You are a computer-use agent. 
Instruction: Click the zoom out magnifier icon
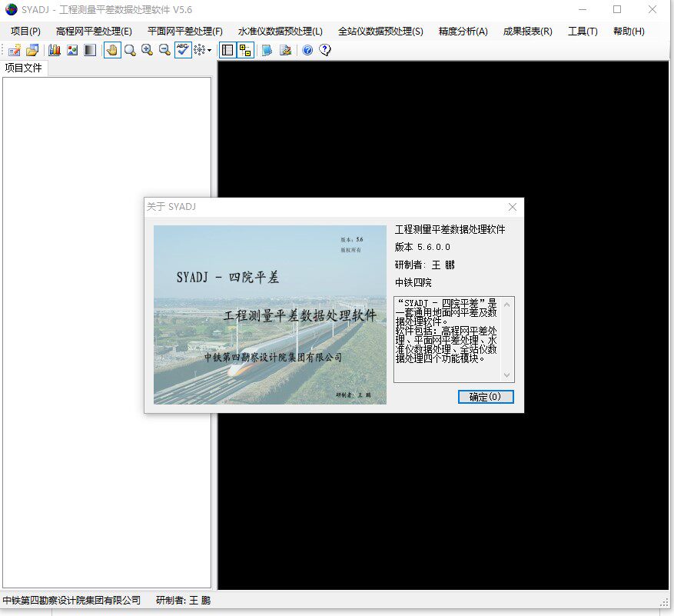point(164,50)
